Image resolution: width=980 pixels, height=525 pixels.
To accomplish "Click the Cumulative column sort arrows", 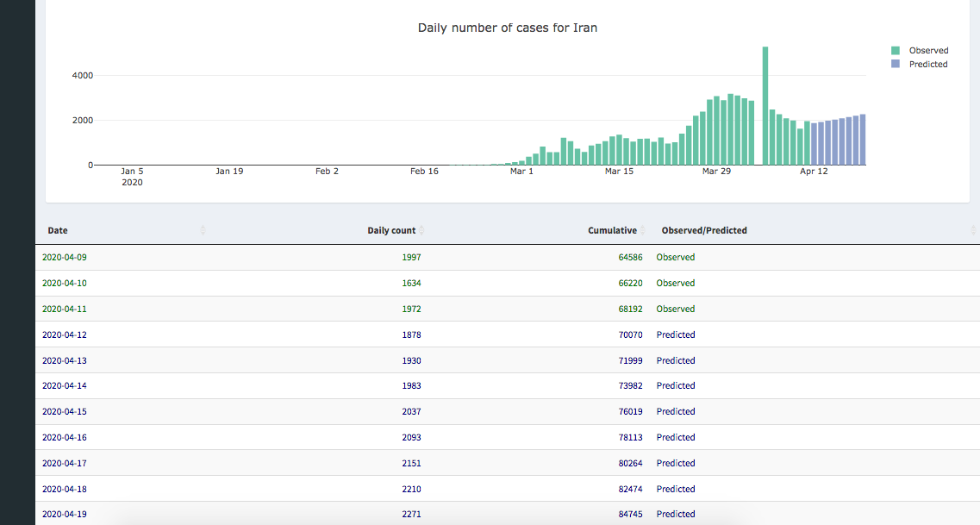I will click(x=643, y=230).
